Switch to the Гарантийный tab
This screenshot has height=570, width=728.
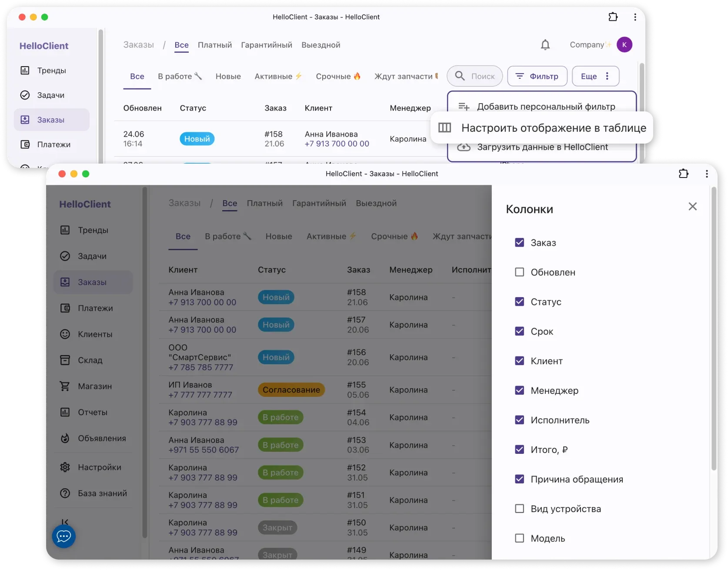coord(266,45)
